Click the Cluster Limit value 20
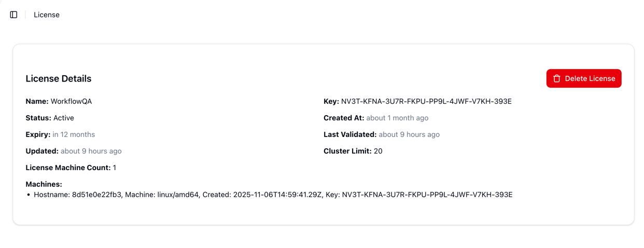Image resolution: width=644 pixels, height=248 pixels. coord(378,151)
